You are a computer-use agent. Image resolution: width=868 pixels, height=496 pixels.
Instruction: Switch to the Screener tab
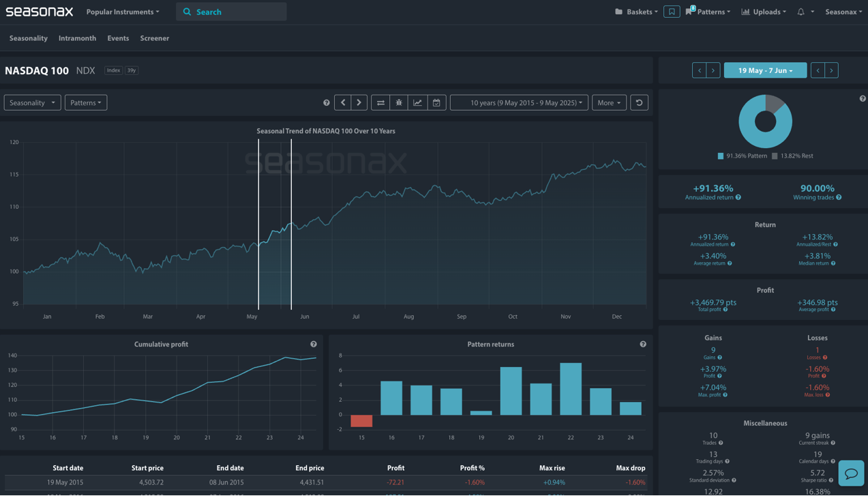pos(155,38)
